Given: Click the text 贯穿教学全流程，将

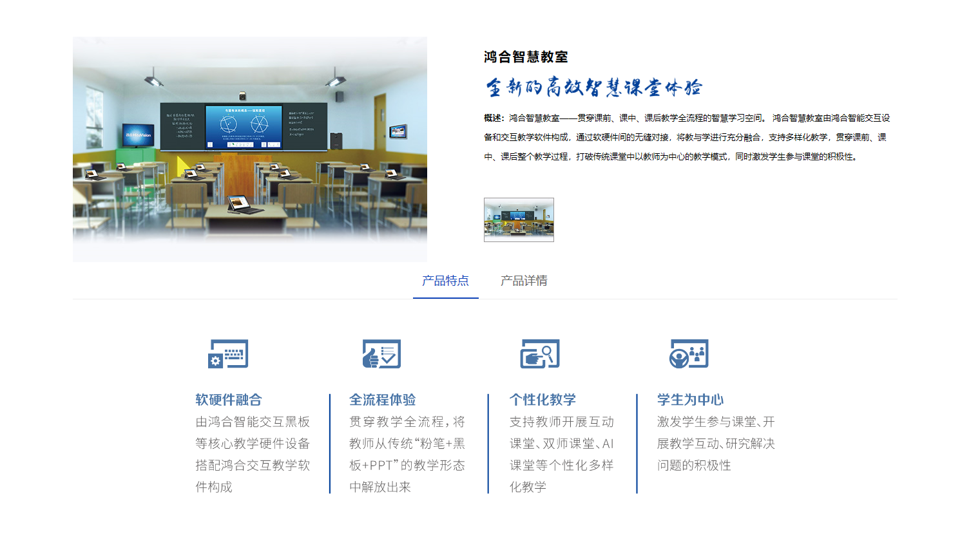Looking at the screenshot, I should pyautogui.click(x=407, y=422).
